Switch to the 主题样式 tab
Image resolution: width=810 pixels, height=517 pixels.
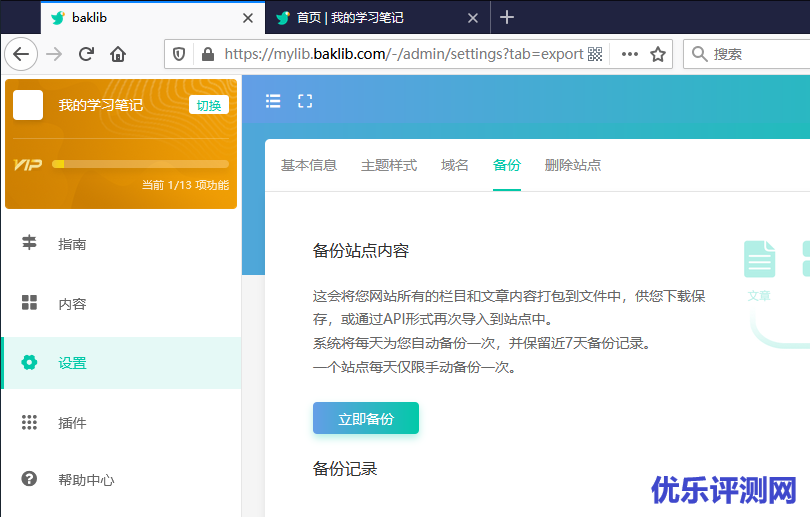pos(389,165)
